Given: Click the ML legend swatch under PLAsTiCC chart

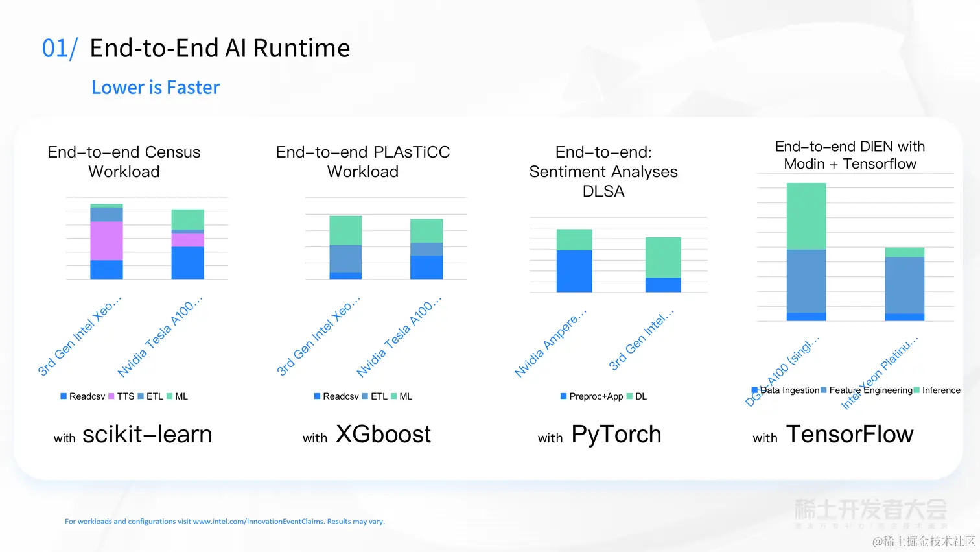Looking at the screenshot, I should point(393,396).
